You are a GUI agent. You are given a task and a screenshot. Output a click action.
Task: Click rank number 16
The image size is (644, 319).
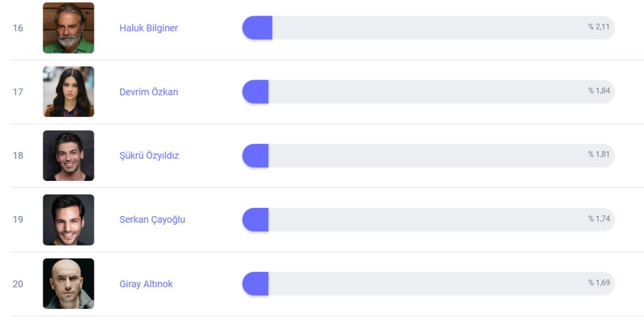18,28
